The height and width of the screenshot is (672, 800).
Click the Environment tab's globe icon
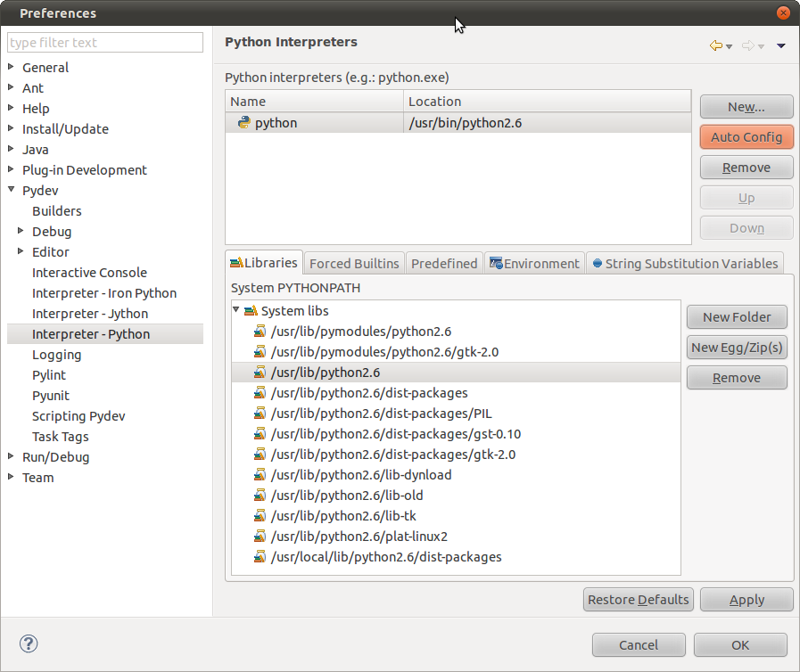point(497,263)
